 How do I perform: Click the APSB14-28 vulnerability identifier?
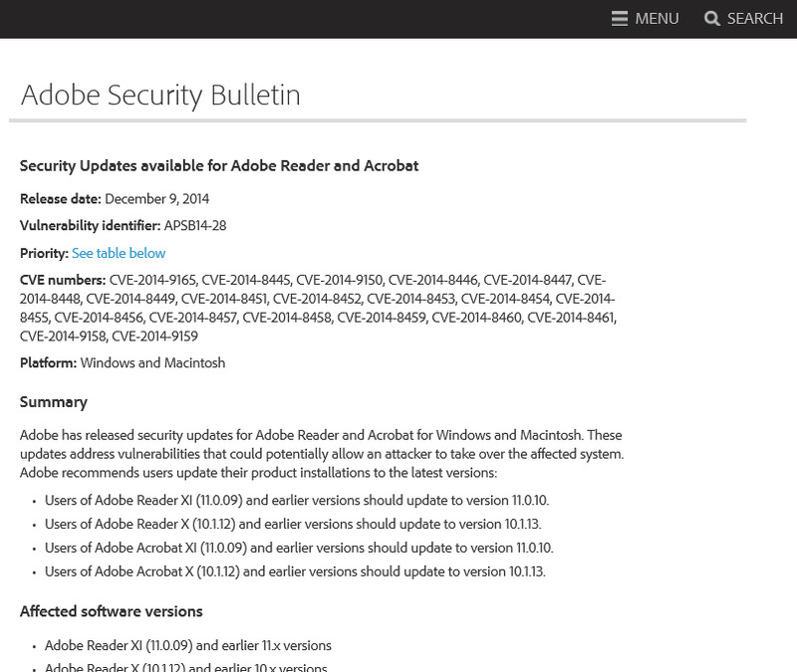click(195, 226)
